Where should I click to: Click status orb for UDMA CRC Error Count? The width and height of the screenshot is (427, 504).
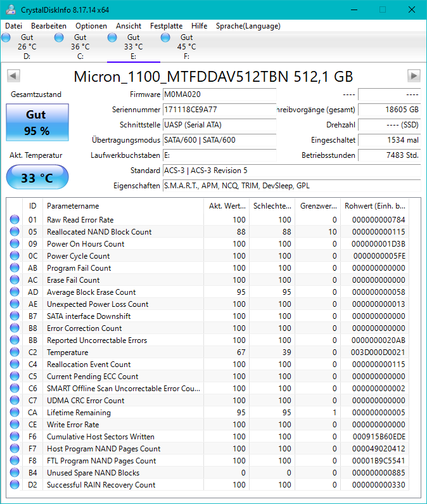click(15, 400)
